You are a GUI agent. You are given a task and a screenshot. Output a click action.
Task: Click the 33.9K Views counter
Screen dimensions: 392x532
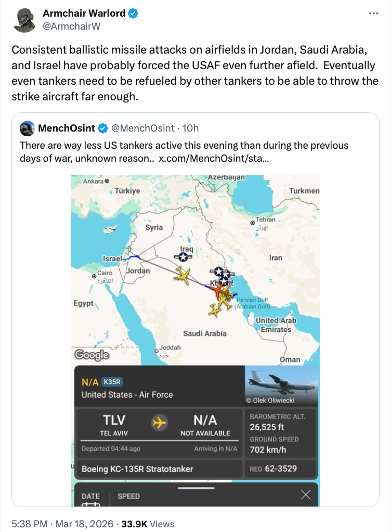tap(148, 524)
